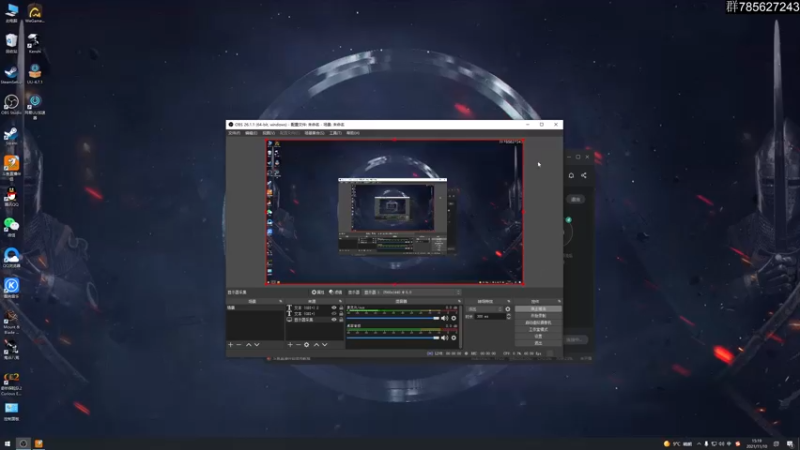
Task: Mute the Mic/Aux speaker icon
Action: click(444, 318)
